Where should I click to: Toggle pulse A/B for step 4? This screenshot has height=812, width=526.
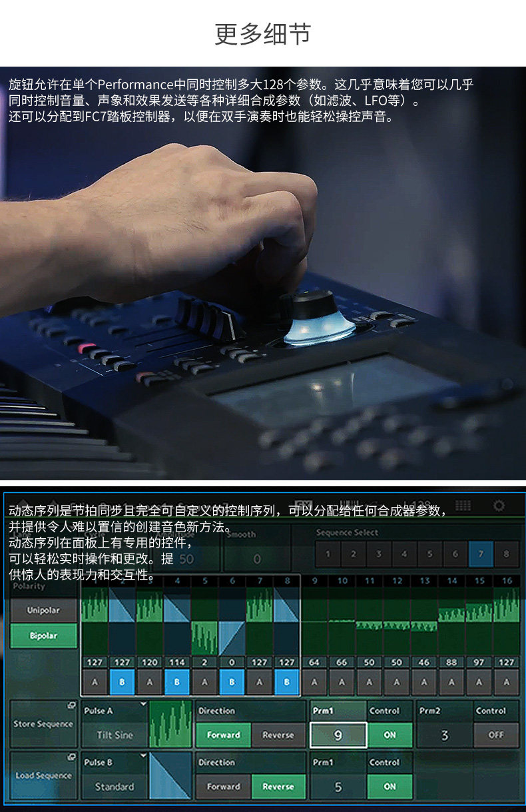click(x=177, y=681)
